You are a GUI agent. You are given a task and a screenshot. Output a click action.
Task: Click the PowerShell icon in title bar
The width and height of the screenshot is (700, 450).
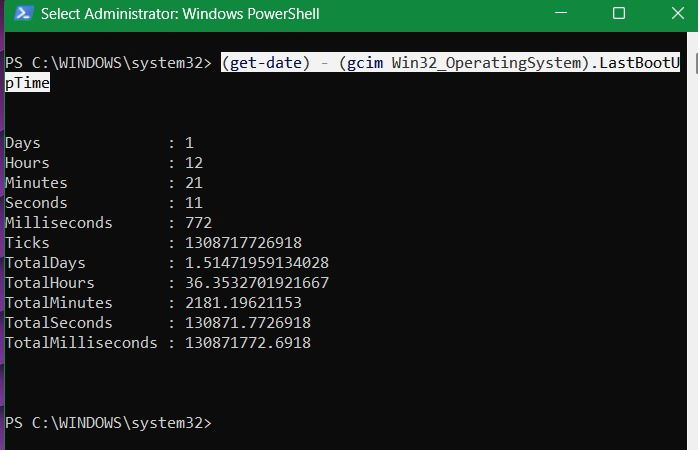(x=24, y=13)
